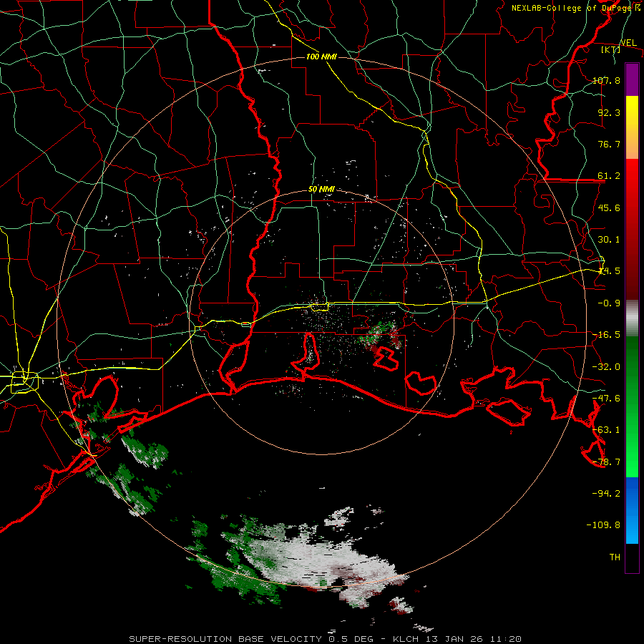Pick the gray segment of the color bar
Screen dimensions: 644x644
click(x=632, y=318)
